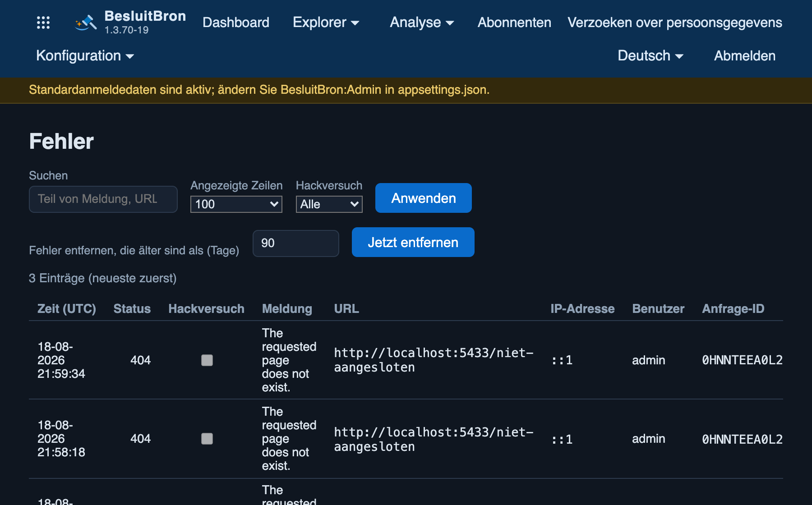
Task: Expand the Explorer menu
Action: pyautogui.click(x=326, y=23)
